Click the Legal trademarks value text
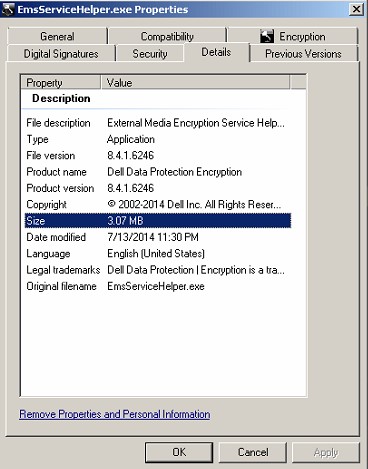Viewport: 368px width, 469px height. point(196,270)
